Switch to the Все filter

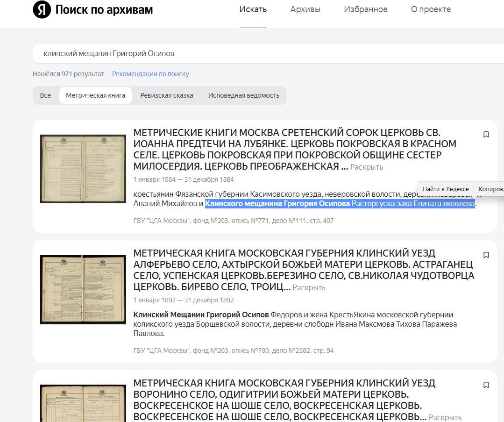pyautogui.click(x=45, y=95)
